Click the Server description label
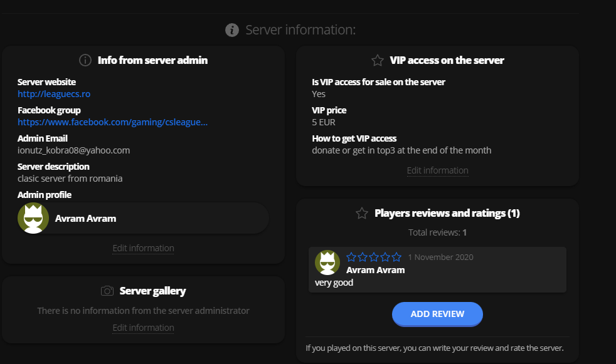Viewport: 616px width, 364px height. tap(53, 167)
